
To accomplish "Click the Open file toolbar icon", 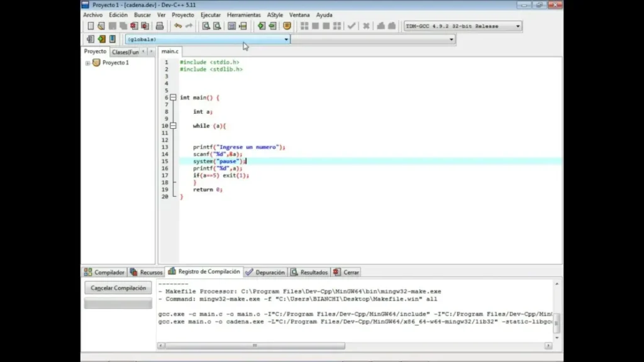I will 101,26.
